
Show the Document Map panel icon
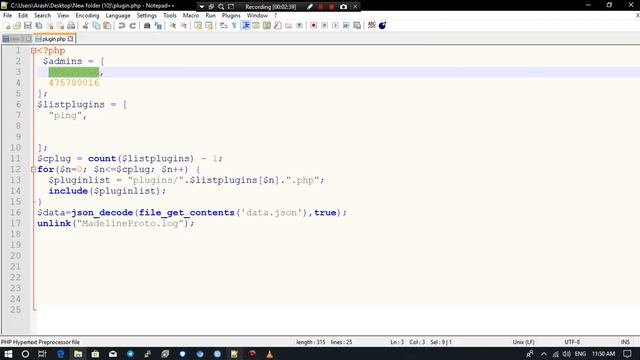tap(267, 26)
